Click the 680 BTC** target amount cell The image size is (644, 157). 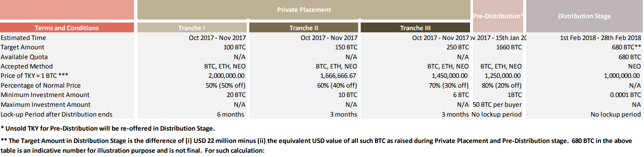click(x=627, y=47)
